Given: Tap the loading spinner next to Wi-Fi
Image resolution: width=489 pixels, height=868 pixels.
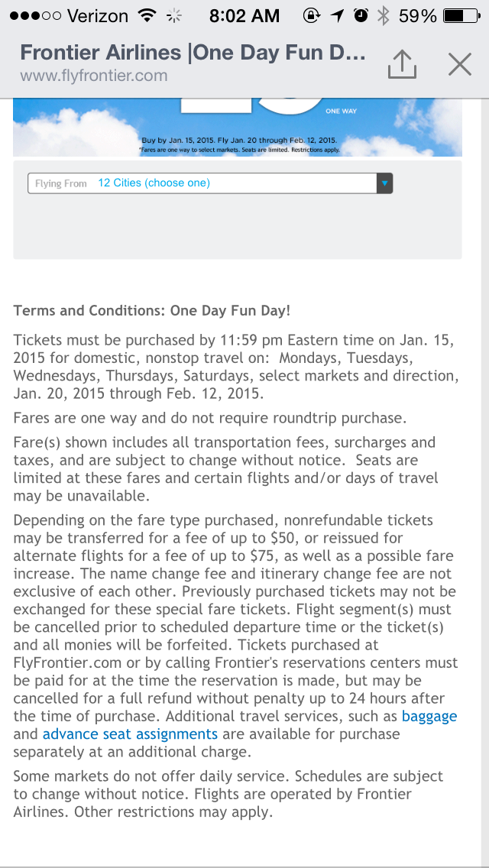Looking at the screenshot, I should 174,16.
